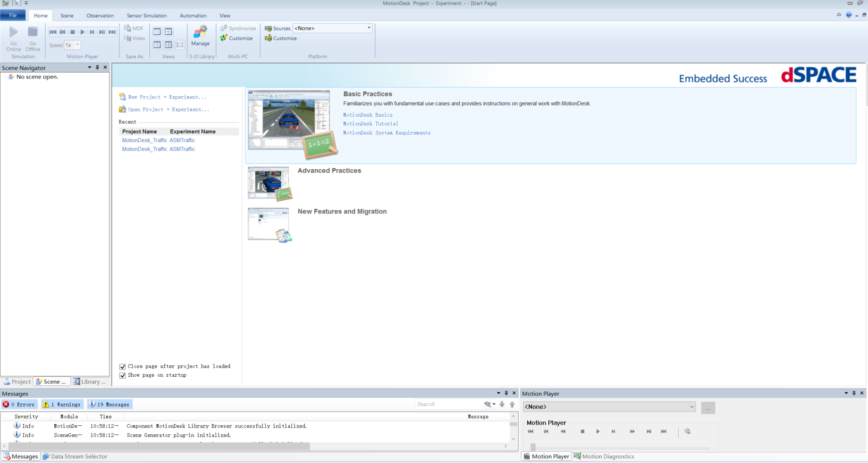Screen dimensions: 868x463
Task: Switch to Project pane tab
Action: [x=17, y=382]
